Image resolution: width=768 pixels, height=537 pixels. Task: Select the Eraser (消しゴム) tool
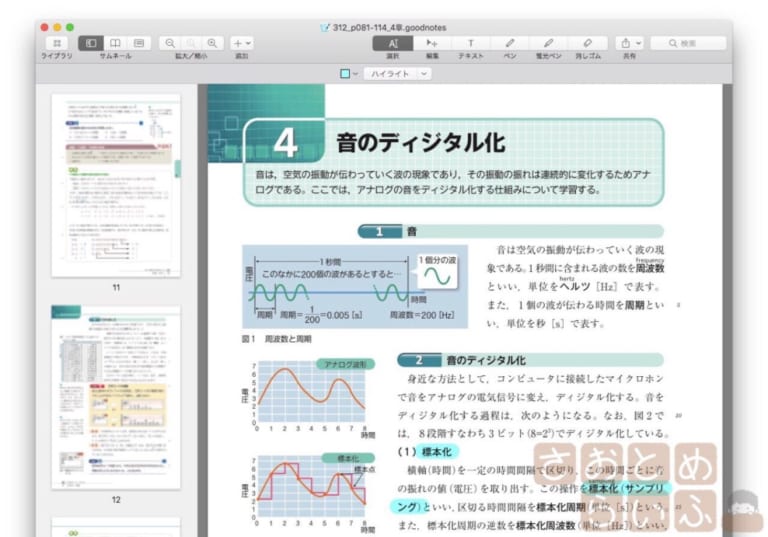[x=588, y=43]
